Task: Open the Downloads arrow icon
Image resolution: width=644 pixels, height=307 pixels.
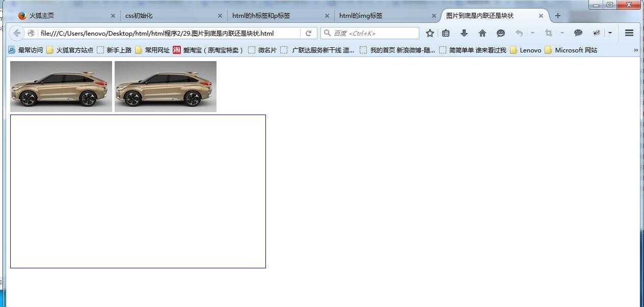Action: 464,33
